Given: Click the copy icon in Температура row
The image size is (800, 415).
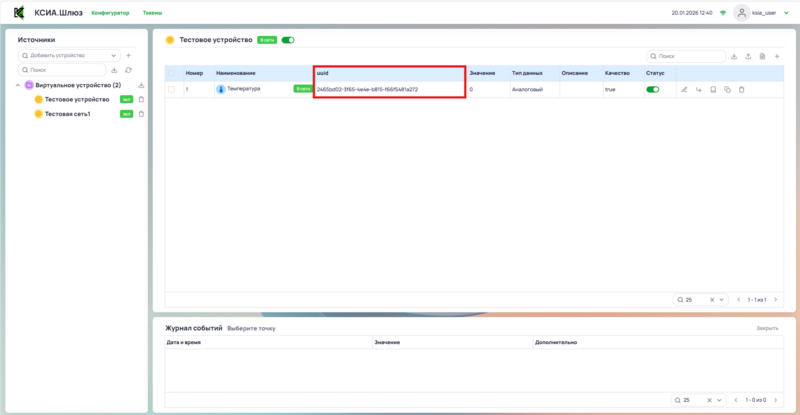Looking at the screenshot, I should point(727,90).
